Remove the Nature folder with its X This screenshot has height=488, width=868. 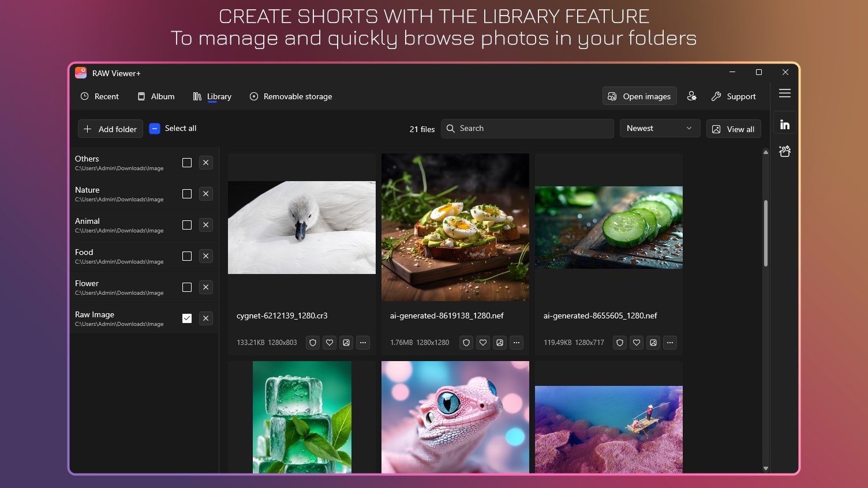[206, 194]
